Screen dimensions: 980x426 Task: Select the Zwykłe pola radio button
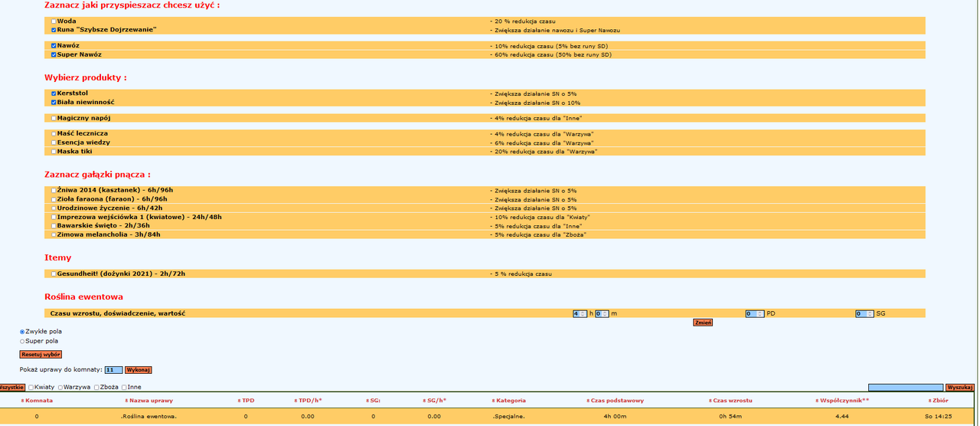click(x=22, y=332)
